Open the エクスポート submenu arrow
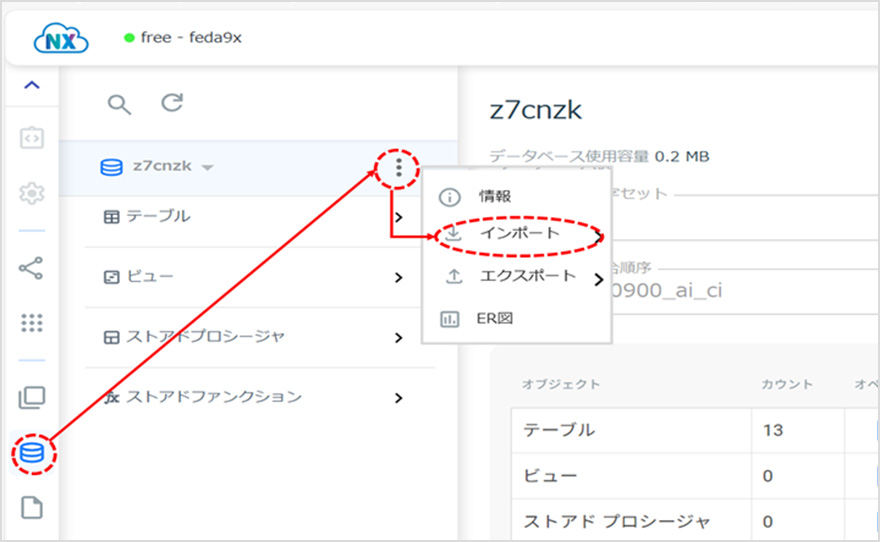Viewport: 880px width, 542px height. tap(599, 279)
